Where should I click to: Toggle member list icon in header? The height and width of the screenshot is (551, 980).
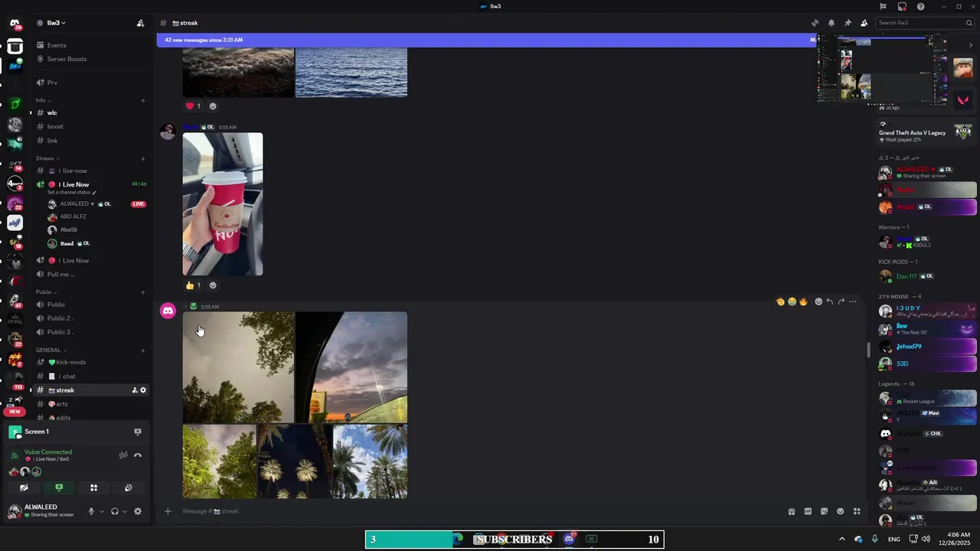pyautogui.click(x=864, y=23)
